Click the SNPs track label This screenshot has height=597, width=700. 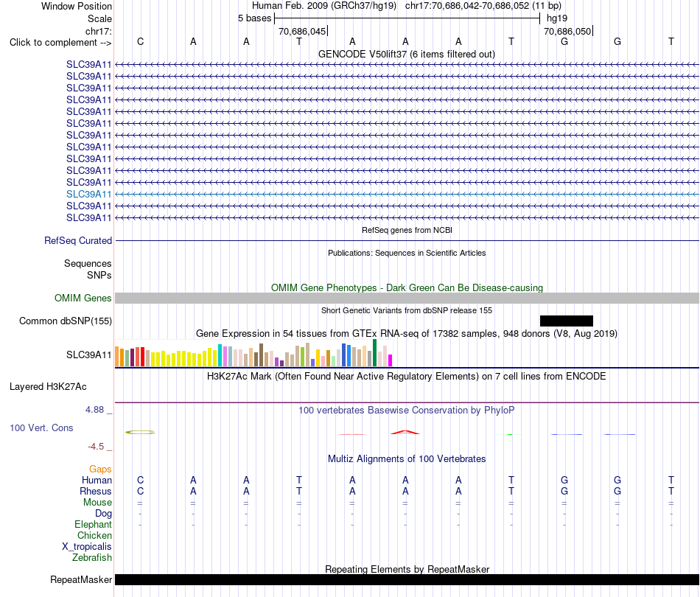[x=99, y=275]
